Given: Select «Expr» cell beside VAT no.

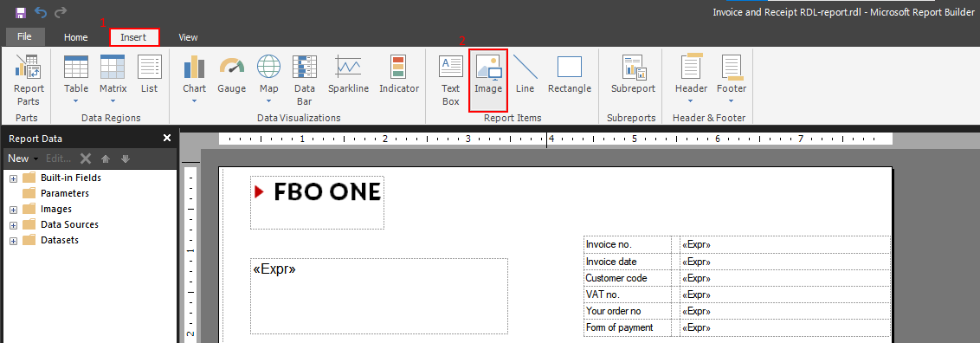Looking at the screenshot, I should coord(785,294).
